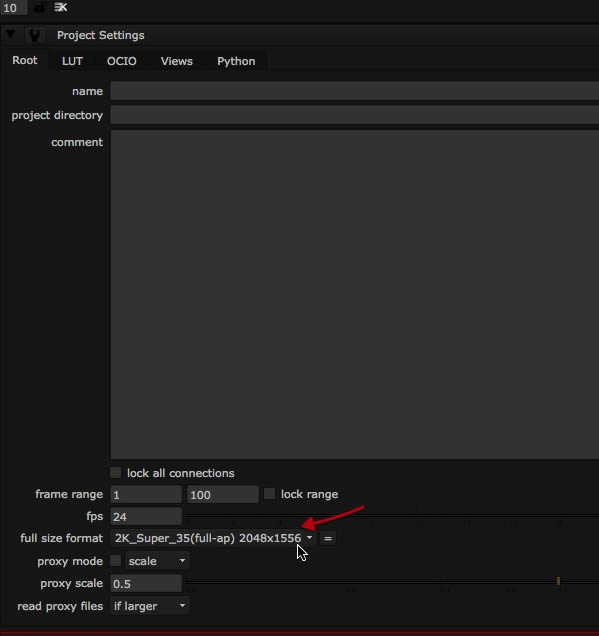This screenshot has height=636, width=599.
Task: Click the Project Settings panel title
Action: tap(101, 35)
